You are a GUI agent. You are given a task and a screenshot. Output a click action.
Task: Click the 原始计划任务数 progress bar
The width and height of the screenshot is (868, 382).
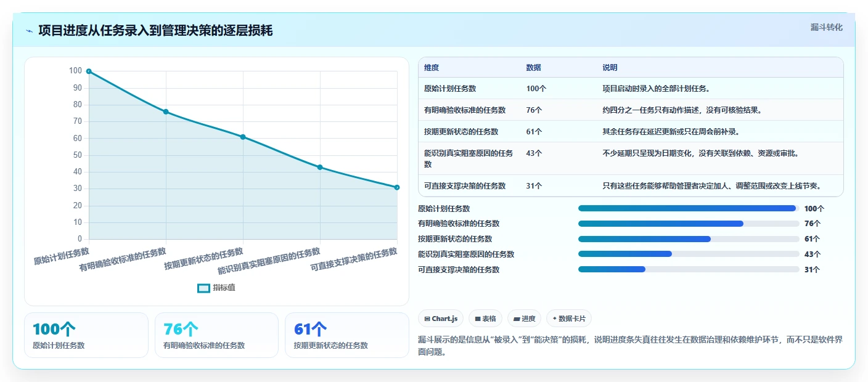689,208
